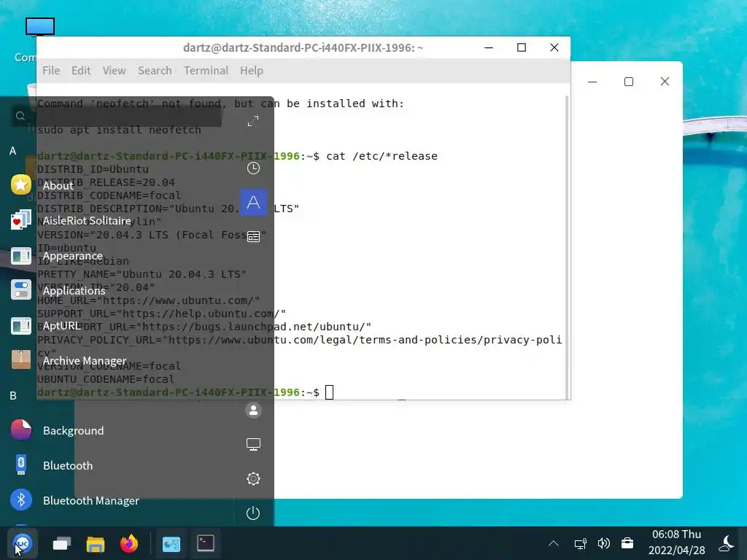Open the terminal Search menu

(155, 71)
